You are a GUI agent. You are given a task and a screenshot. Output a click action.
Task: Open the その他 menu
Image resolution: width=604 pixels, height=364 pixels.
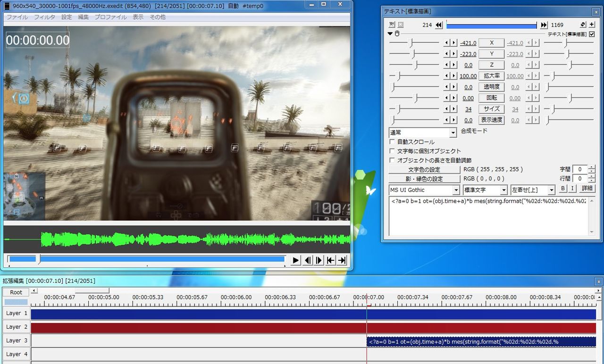158,17
